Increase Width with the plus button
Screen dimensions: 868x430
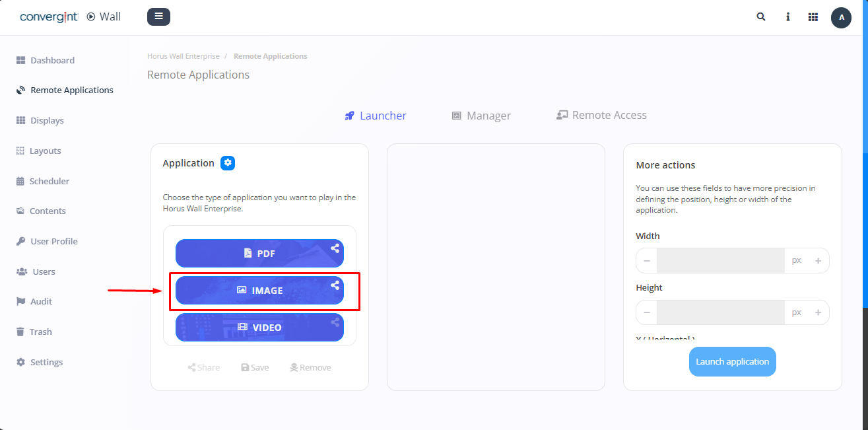818,261
